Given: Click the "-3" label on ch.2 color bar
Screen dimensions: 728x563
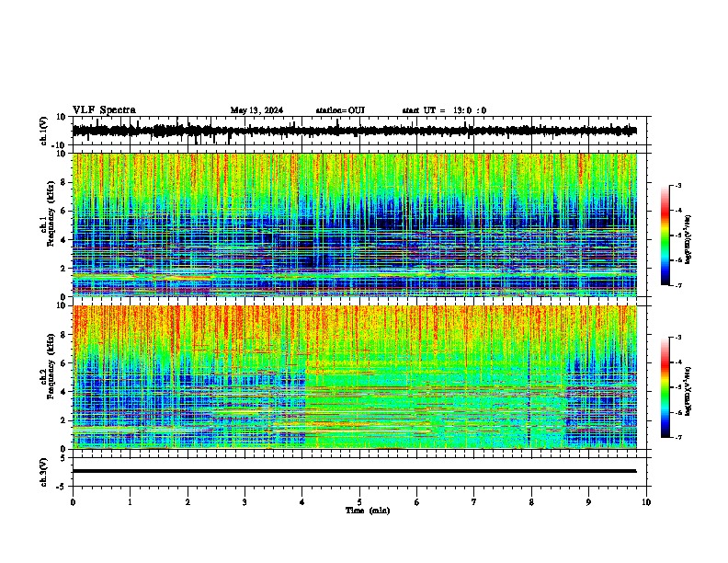Looking at the screenshot, I should coord(678,338).
